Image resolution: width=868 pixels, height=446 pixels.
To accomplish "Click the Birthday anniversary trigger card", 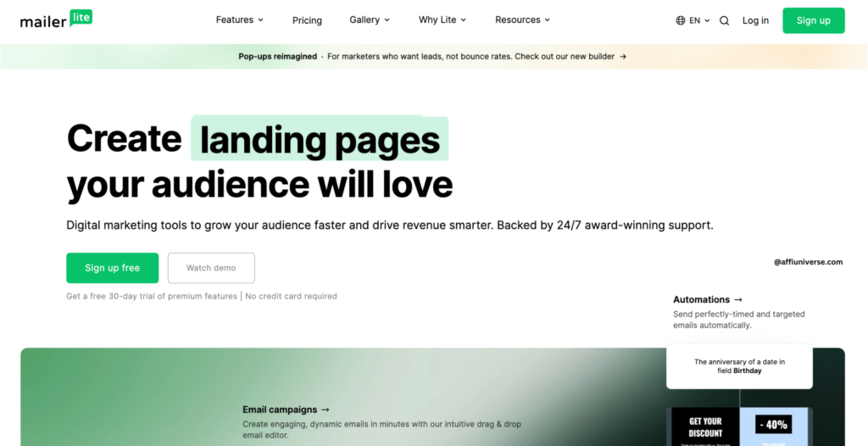I will 739,366.
